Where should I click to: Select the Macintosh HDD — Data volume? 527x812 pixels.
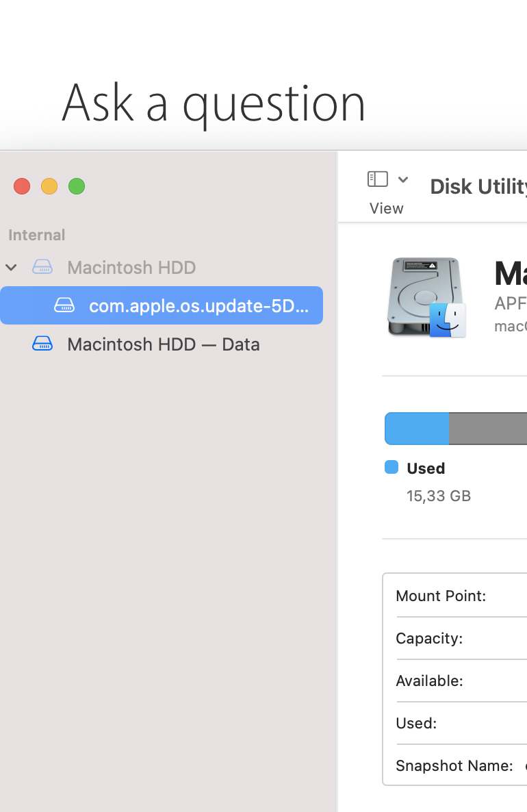pos(163,344)
